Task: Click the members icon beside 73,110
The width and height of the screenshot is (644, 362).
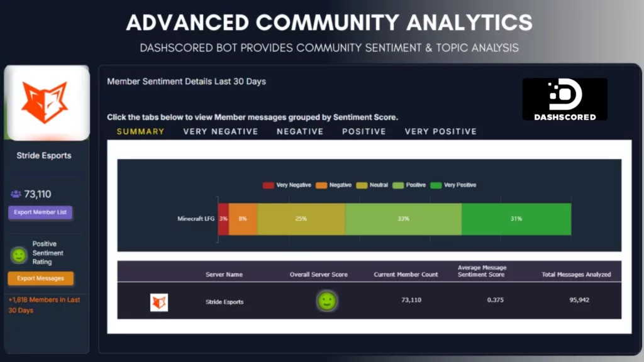Action: click(x=15, y=194)
